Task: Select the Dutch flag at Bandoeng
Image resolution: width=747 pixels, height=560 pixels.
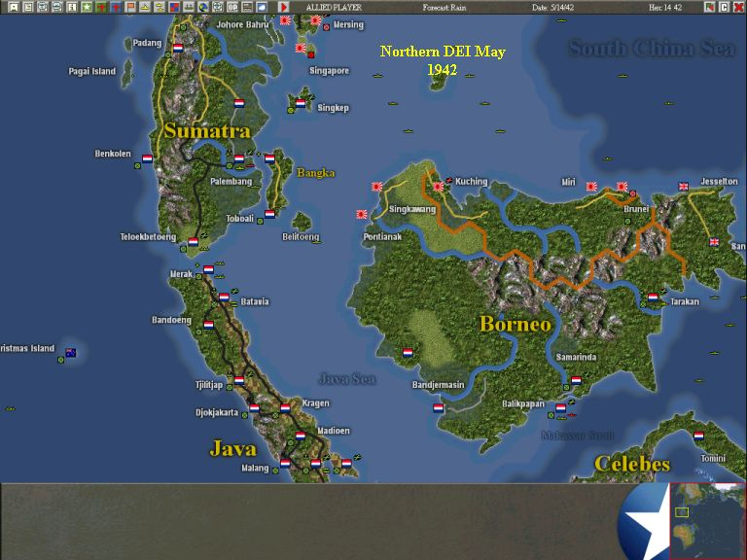Action: click(209, 325)
